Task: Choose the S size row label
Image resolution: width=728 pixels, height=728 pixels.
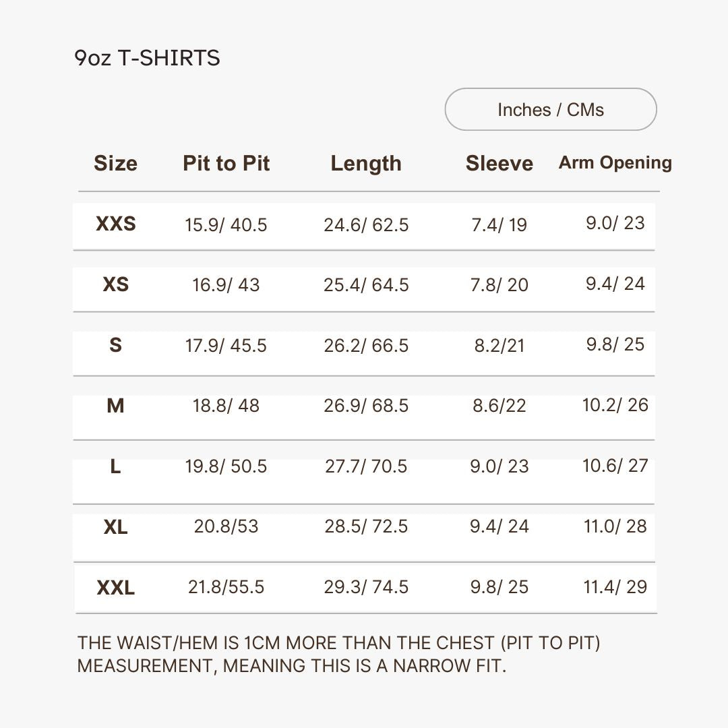Action: tap(115, 345)
